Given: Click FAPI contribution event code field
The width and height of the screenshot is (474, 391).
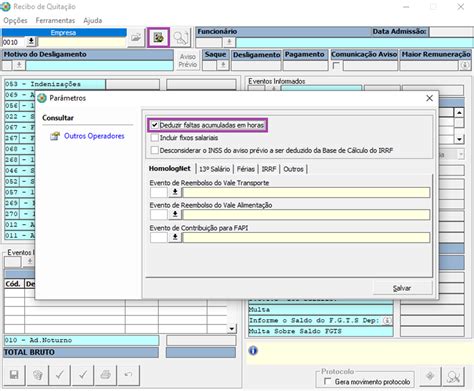Looking at the screenshot, I should coord(159,237).
